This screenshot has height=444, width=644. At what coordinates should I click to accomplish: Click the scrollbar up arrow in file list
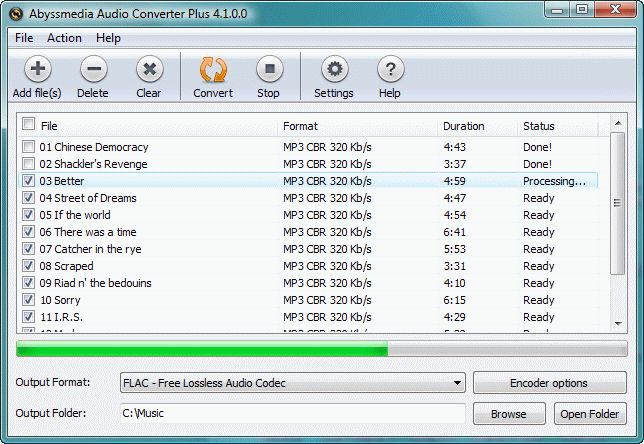point(618,123)
